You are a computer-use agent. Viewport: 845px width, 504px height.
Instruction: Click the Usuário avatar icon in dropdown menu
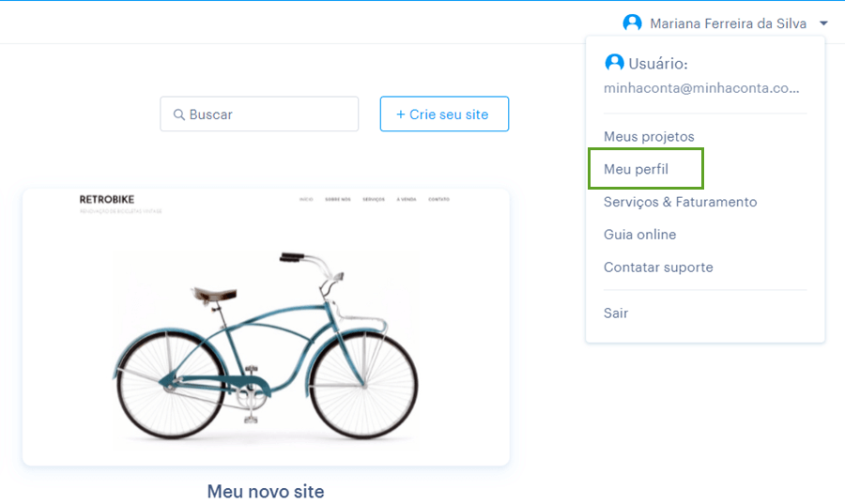point(614,63)
